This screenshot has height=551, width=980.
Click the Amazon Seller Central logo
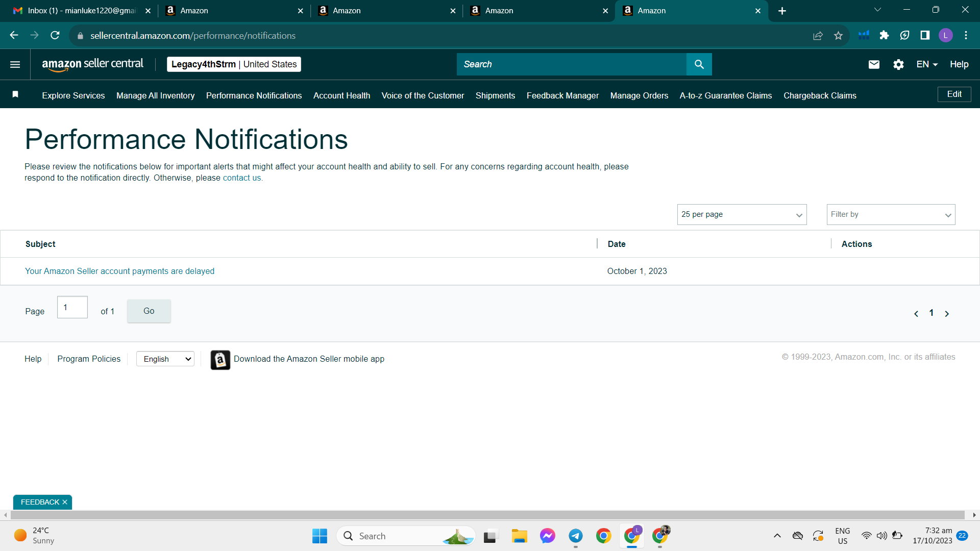tap(92, 64)
